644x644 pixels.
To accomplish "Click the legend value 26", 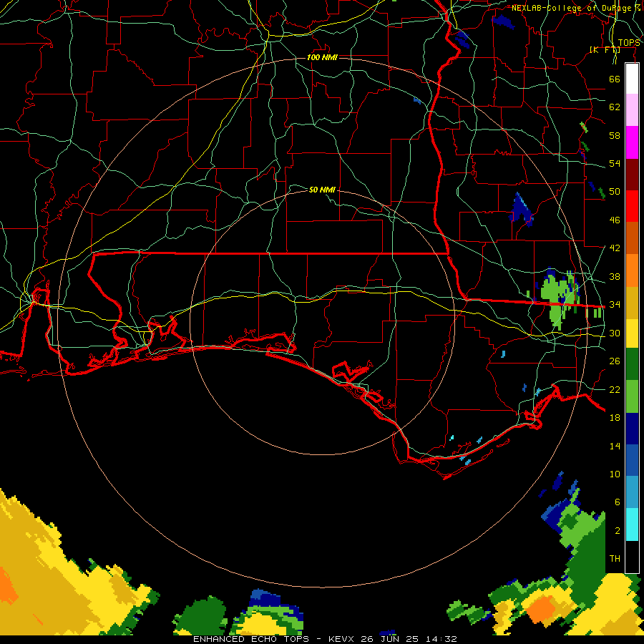I will tap(615, 361).
